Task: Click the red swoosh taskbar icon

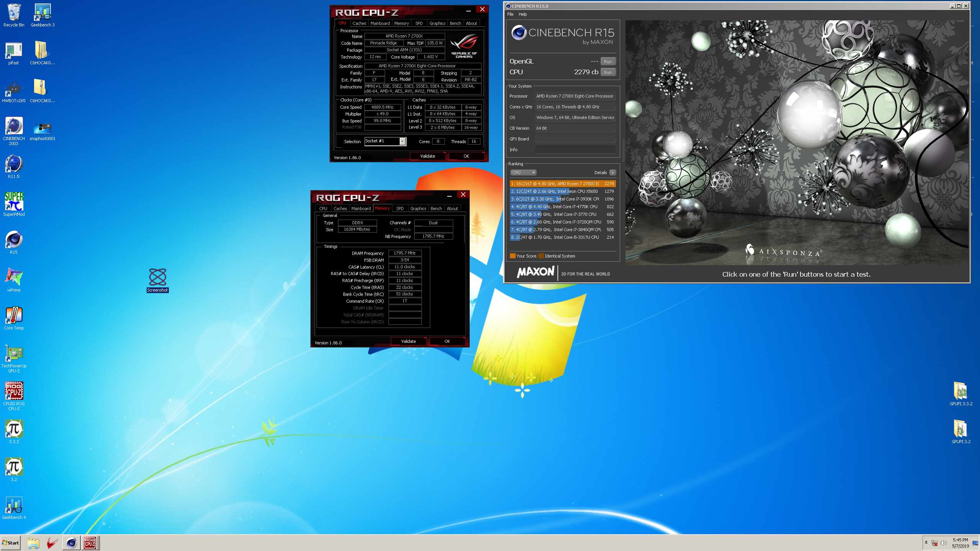Action: click(x=52, y=543)
